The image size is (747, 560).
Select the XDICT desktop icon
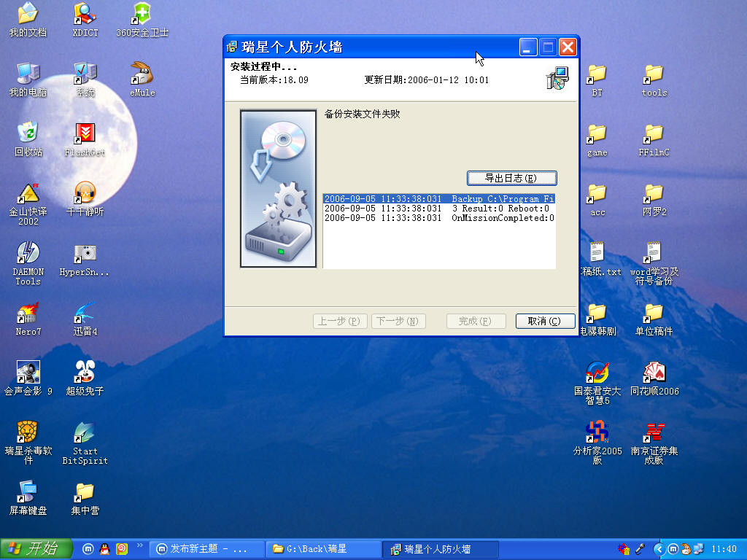(85, 20)
